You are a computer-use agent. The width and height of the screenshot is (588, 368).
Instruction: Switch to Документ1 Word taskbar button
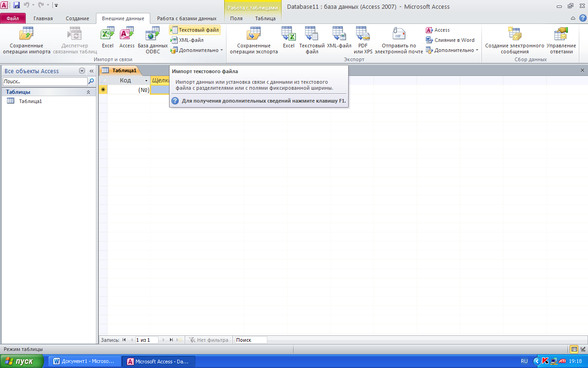85,362
